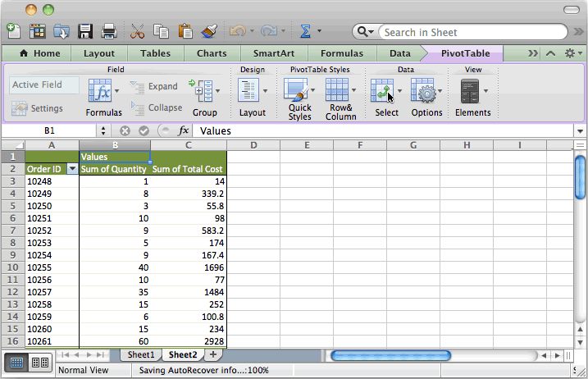The width and height of the screenshot is (588, 379).
Task: Click Expand field button
Action: [153, 87]
